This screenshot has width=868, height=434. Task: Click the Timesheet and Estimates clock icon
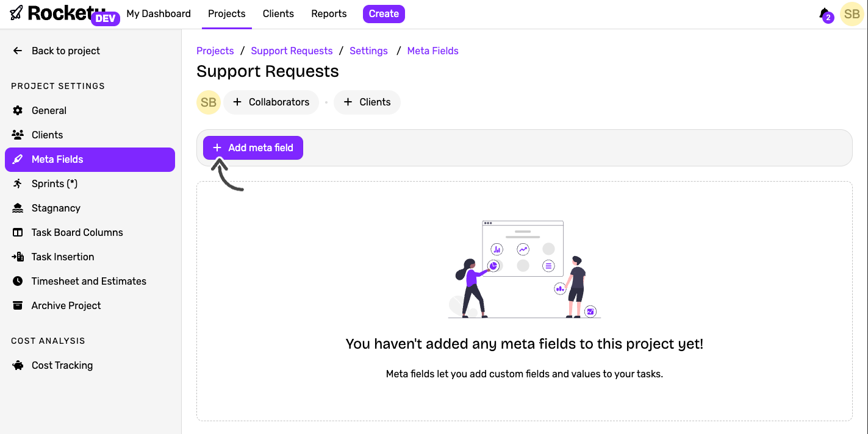click(x=18, y=281)
